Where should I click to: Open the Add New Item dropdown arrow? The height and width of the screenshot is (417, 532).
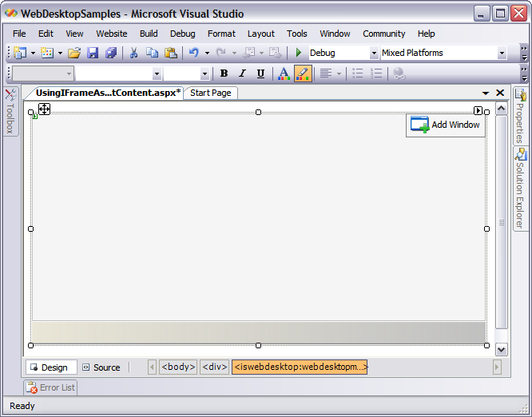(x=60, y=53)
